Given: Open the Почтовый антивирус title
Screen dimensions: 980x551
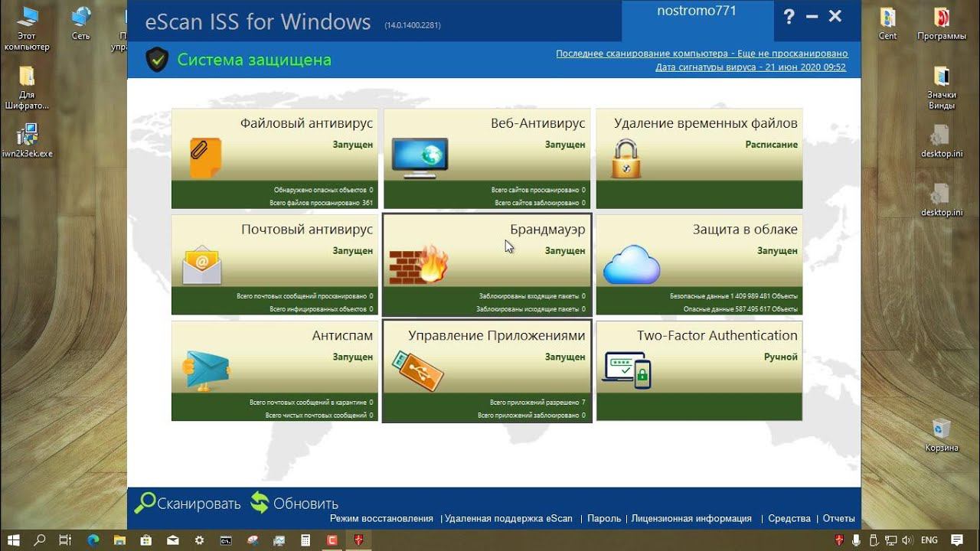Looking at the screenshot, I should [x=307, y=230].
